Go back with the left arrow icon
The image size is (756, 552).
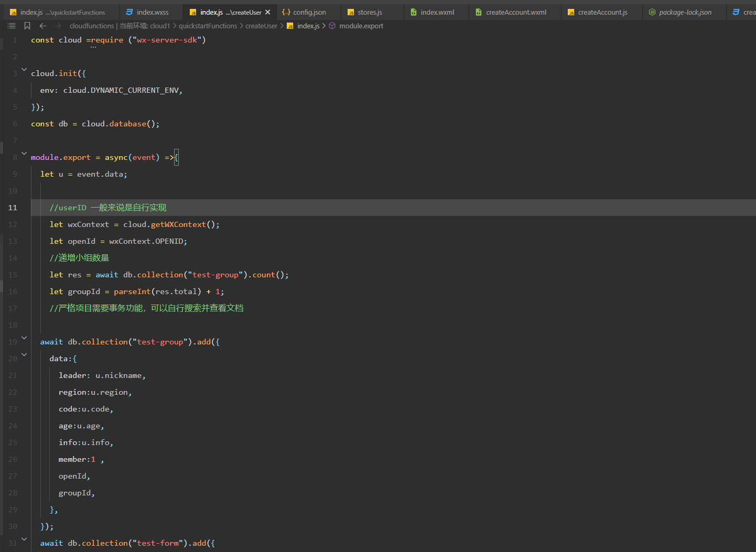click(x=43, y=26)
